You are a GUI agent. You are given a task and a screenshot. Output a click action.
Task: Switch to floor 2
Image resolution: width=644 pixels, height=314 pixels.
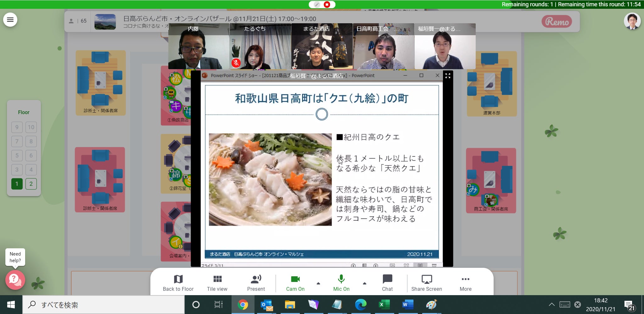(31, 184)
